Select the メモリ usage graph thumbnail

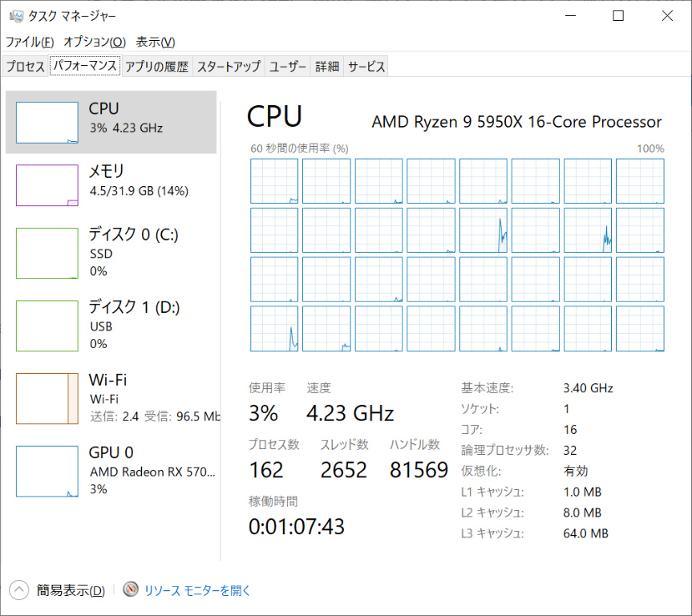point(48,185)
